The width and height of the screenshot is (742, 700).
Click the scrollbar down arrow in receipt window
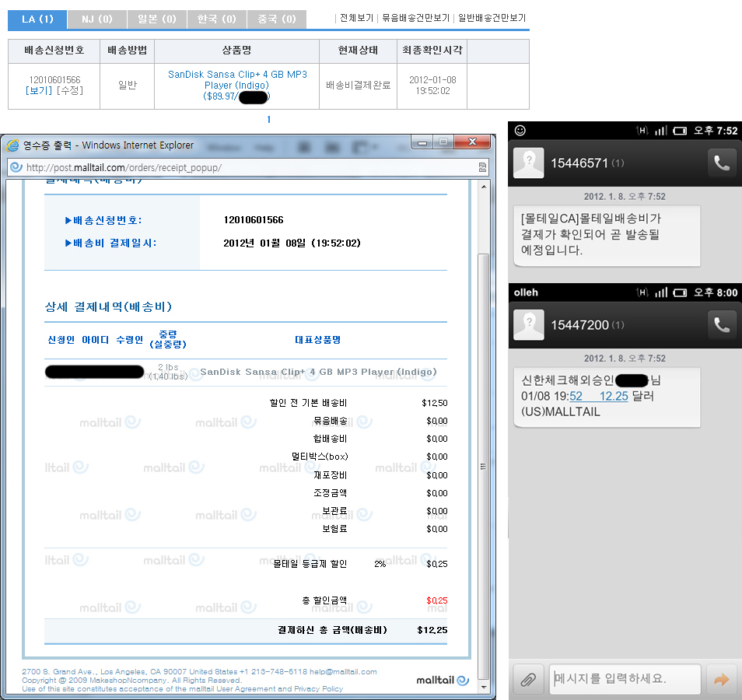tap(483, 687)
